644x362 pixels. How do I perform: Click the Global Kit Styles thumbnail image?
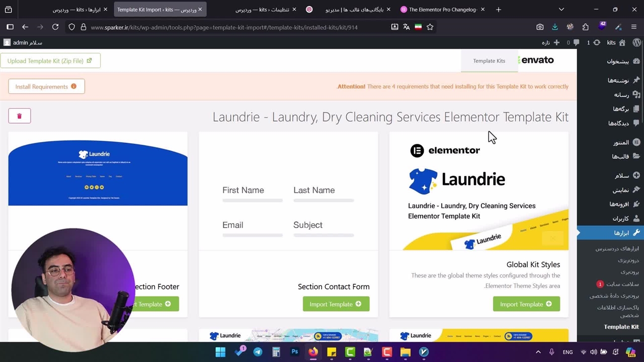[x=478, y=191]
